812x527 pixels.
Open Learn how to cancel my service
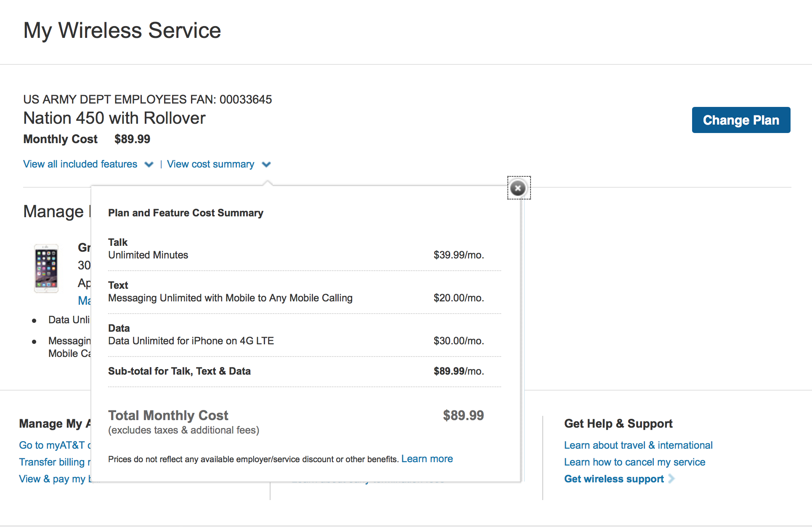tap(634, 462)
